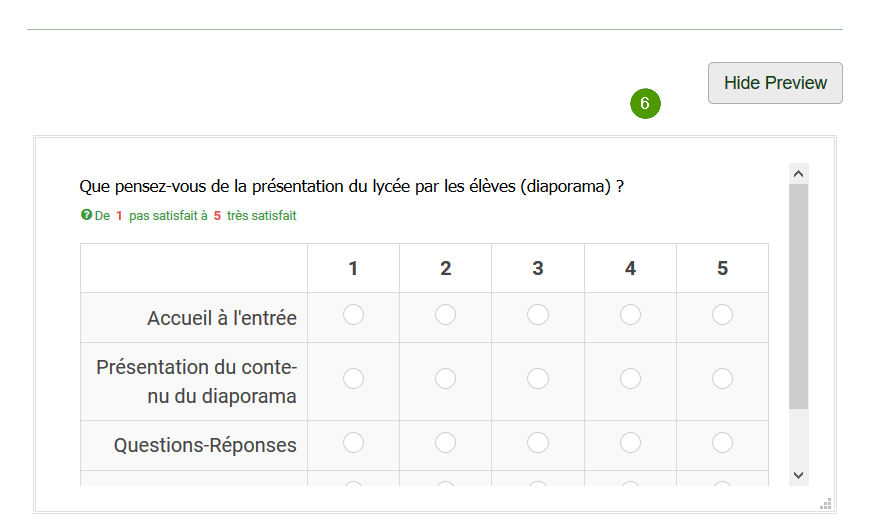This screenshot has height=532, width=894.
Task: Click the Questions-Réponses row label
Action: [x=205, y=445]
